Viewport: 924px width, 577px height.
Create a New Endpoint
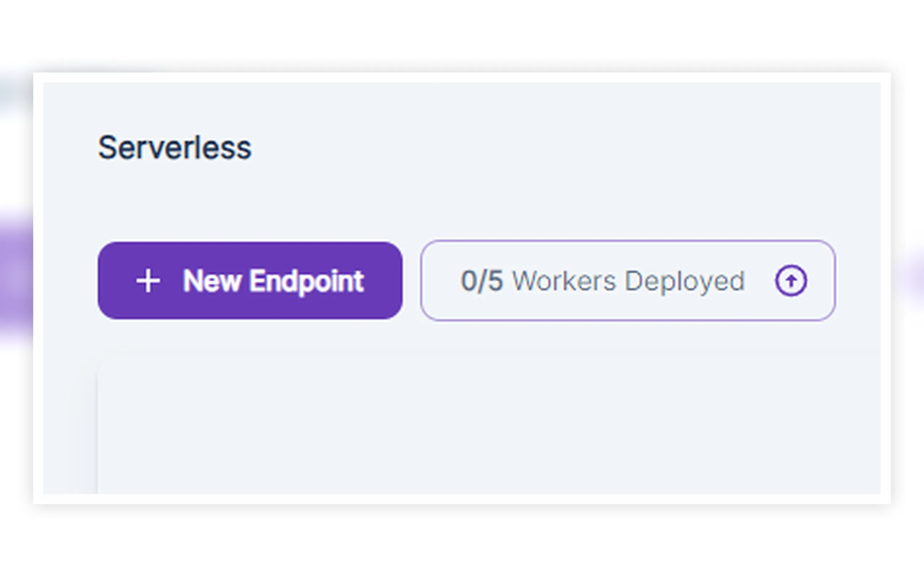click(x=250, y=281)
